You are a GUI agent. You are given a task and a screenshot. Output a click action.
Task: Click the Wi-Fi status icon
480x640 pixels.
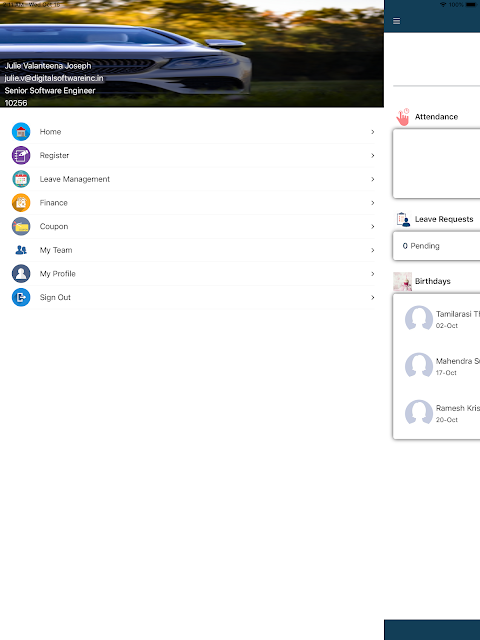point(443,4)
